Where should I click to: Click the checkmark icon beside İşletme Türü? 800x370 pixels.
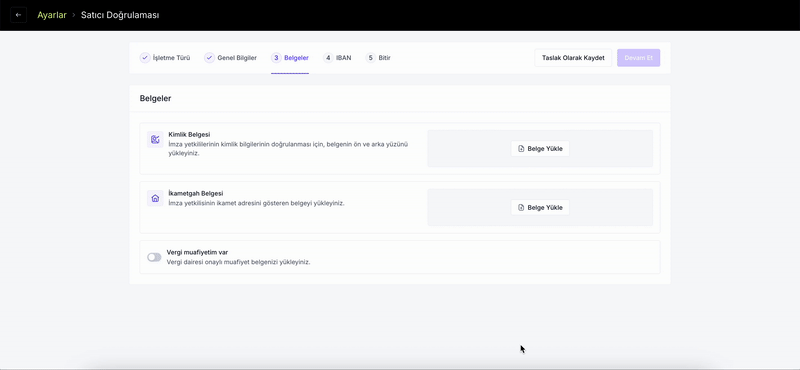(x=145, y=58)
